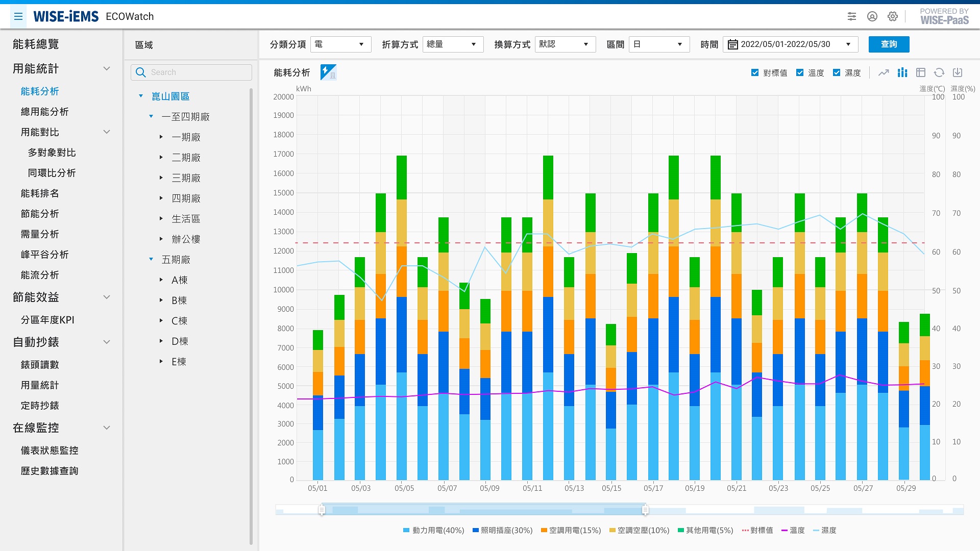Toggle the 濕度 checkbox
Image resolution: width=980 pixels, height=551 pixels.
click(837, 73)
